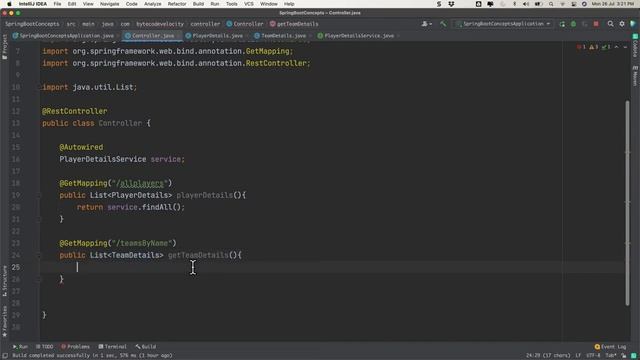This screenshot has width=640, height=360.
Task: Open the Refactor menu
Action: coord(177,4)
